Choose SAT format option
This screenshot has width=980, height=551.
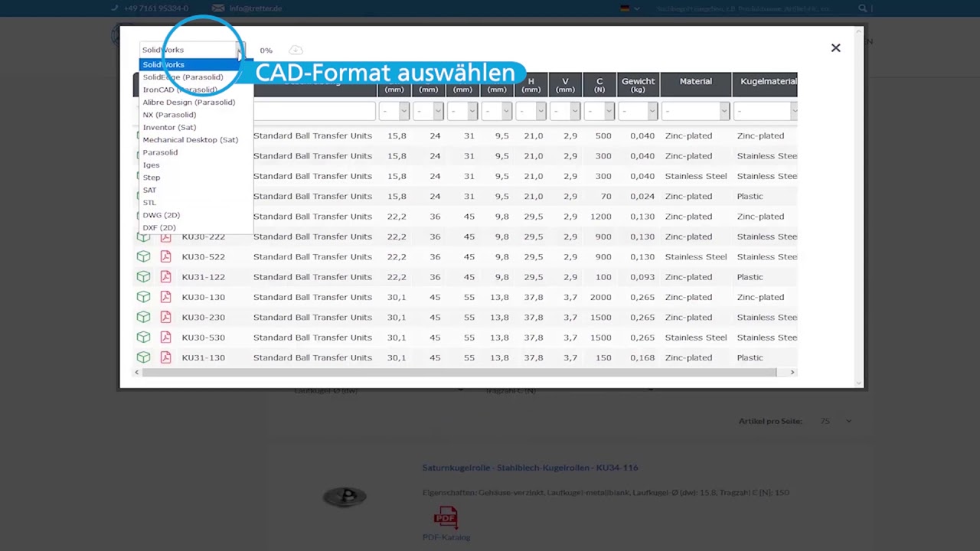[x=195, y=190]
